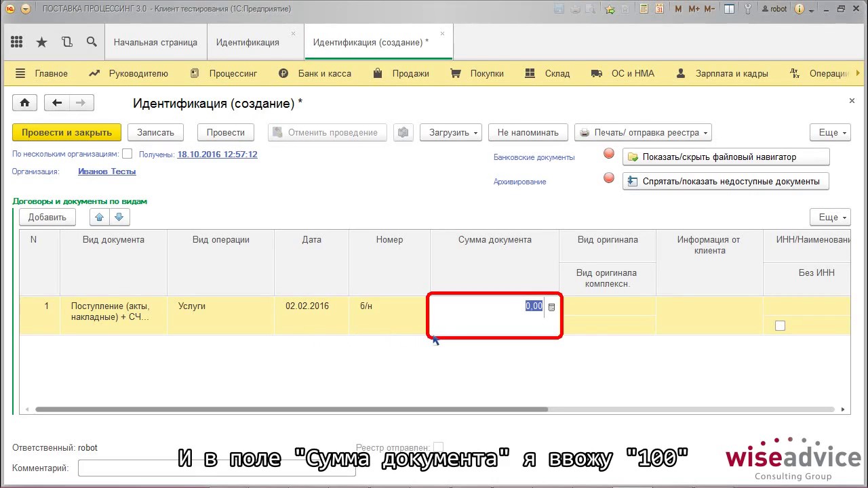Toggle По нескольким организациям checkbox

pyautogui.click(x=127, y=154)
